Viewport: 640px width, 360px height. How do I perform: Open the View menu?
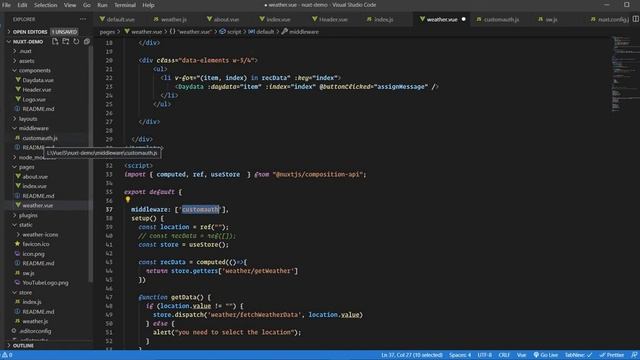70,5
